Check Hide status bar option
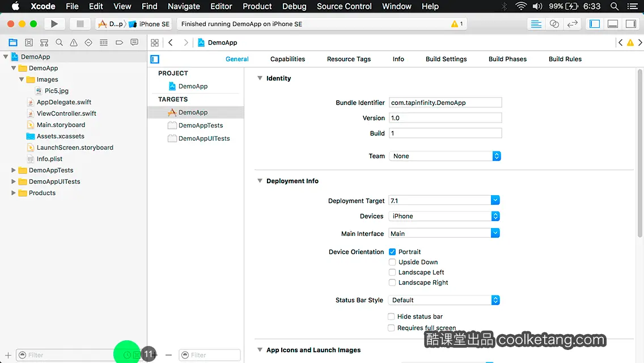 point(391,316)
